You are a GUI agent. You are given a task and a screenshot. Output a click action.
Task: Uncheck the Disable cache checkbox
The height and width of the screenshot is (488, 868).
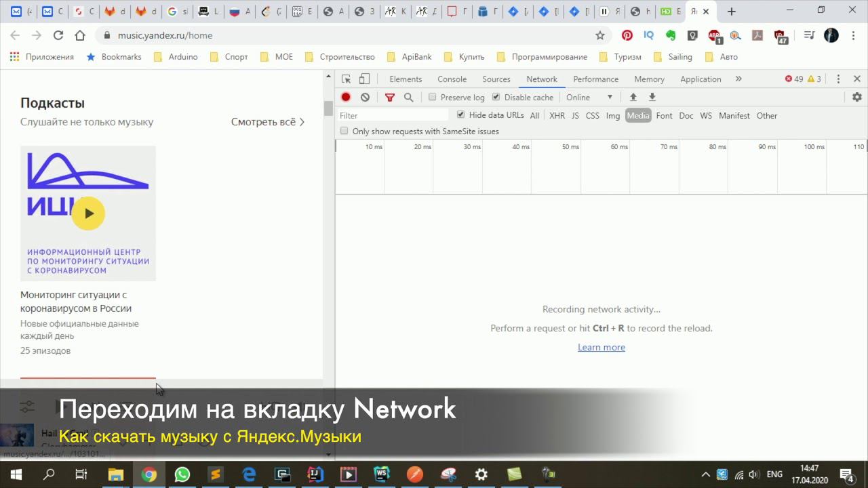(496, 97)
